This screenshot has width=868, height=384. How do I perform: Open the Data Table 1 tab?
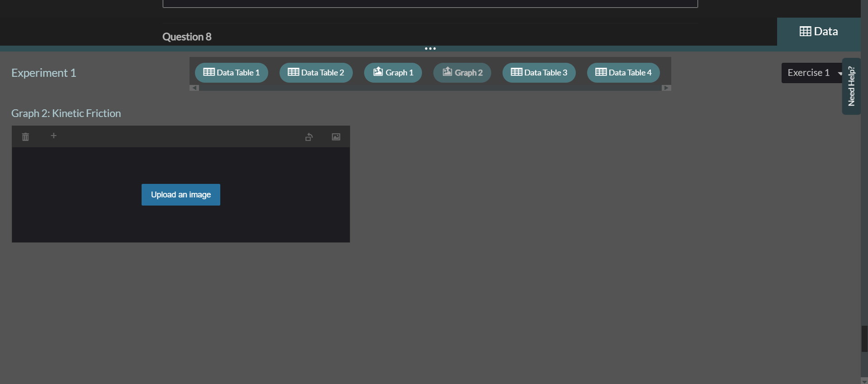tap(232, 73)
